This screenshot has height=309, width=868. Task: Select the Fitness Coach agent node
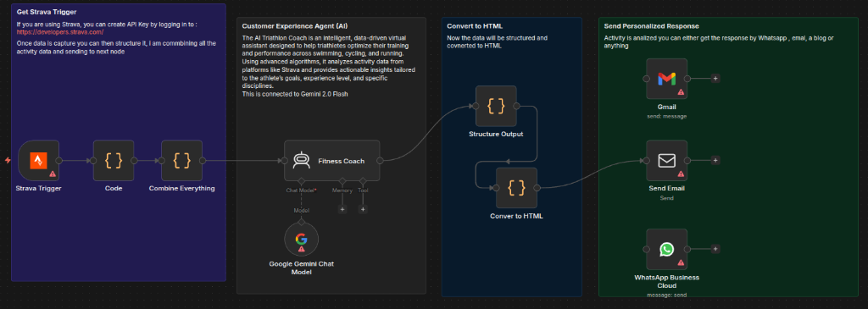point(332,160)
